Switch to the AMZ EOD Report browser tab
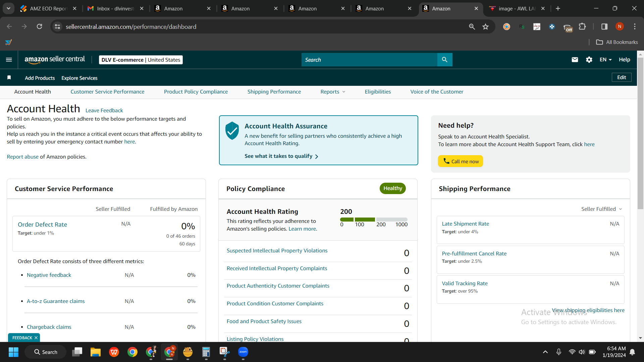 pyautogui.click(x=49, y=8)
